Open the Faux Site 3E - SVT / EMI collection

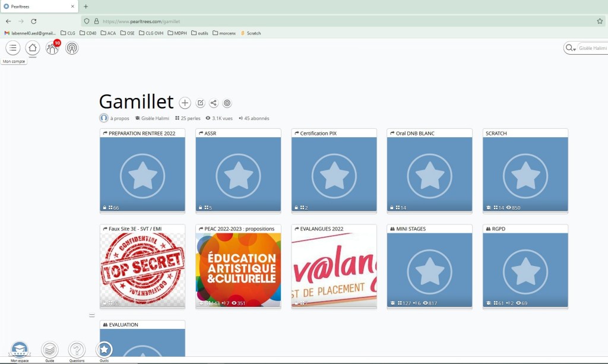pos(142,266)
